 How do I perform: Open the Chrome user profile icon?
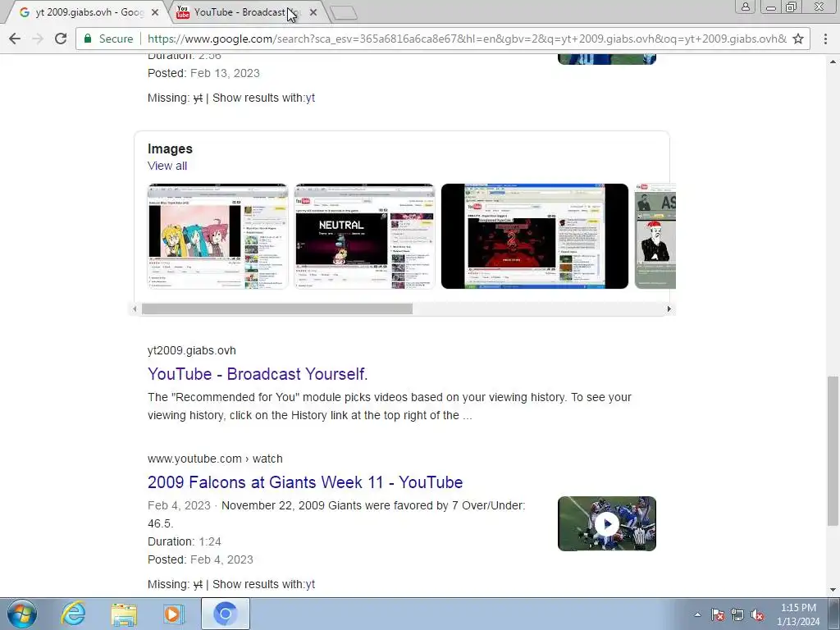point(745,7)
